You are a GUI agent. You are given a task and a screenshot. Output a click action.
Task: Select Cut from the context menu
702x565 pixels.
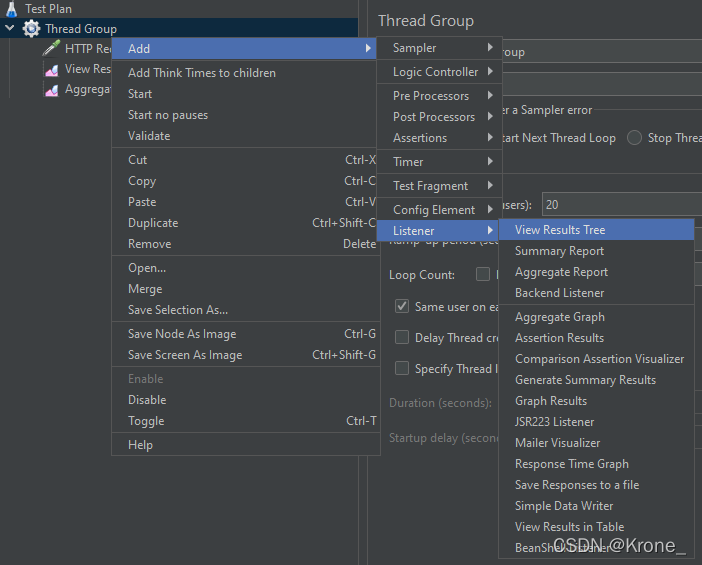pos(244,160)
